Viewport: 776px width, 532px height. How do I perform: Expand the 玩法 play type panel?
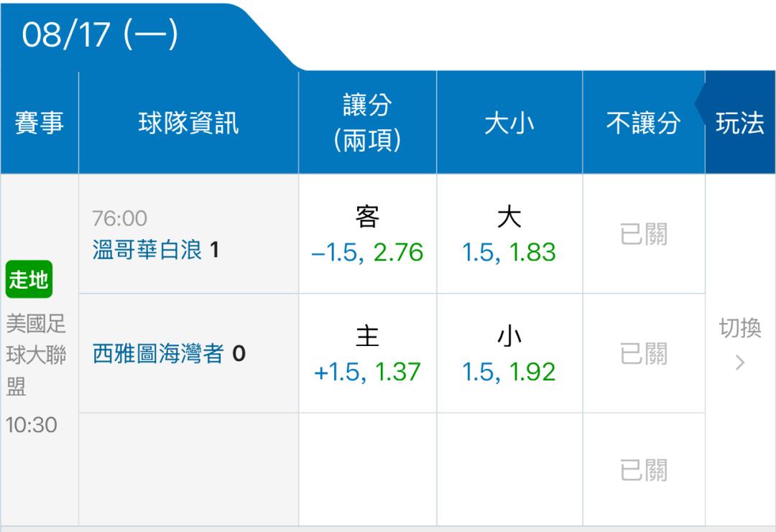(x=740, y=123)
